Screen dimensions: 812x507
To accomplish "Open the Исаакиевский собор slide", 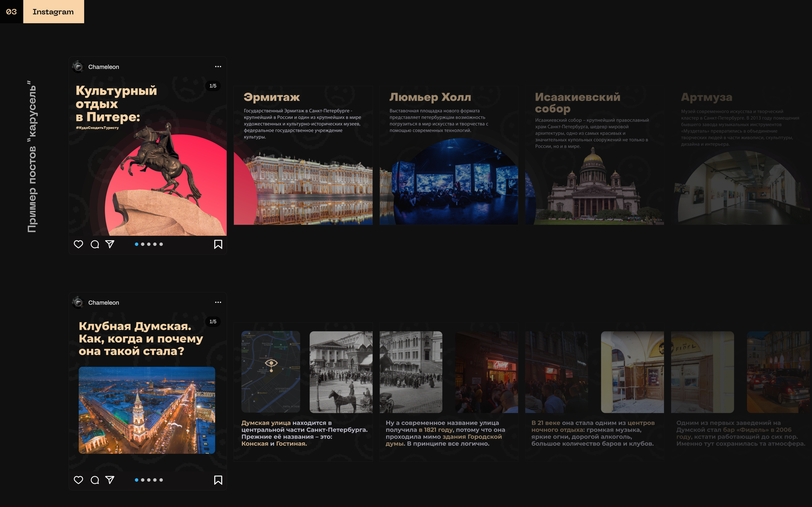I will pos(594,155).
